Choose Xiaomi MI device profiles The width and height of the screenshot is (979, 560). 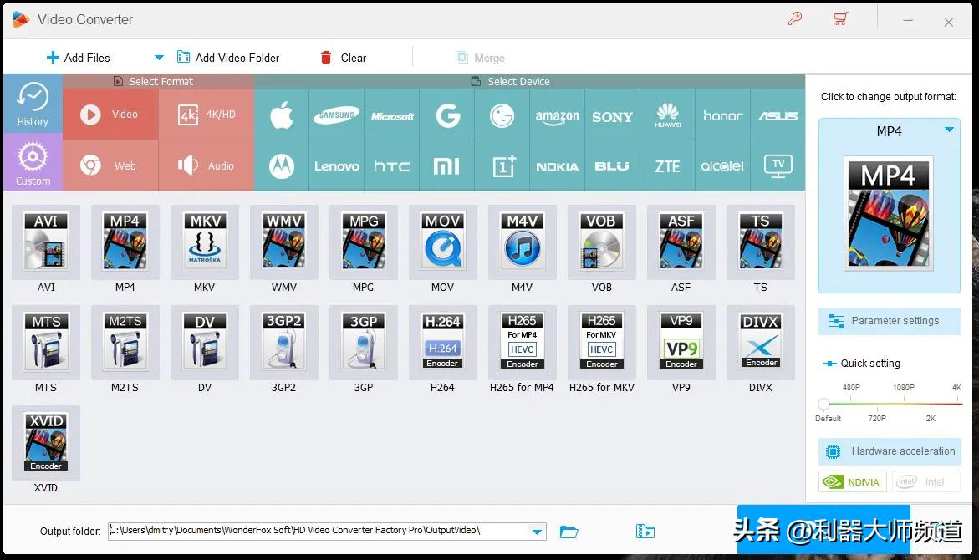click(x=447, y=166)
